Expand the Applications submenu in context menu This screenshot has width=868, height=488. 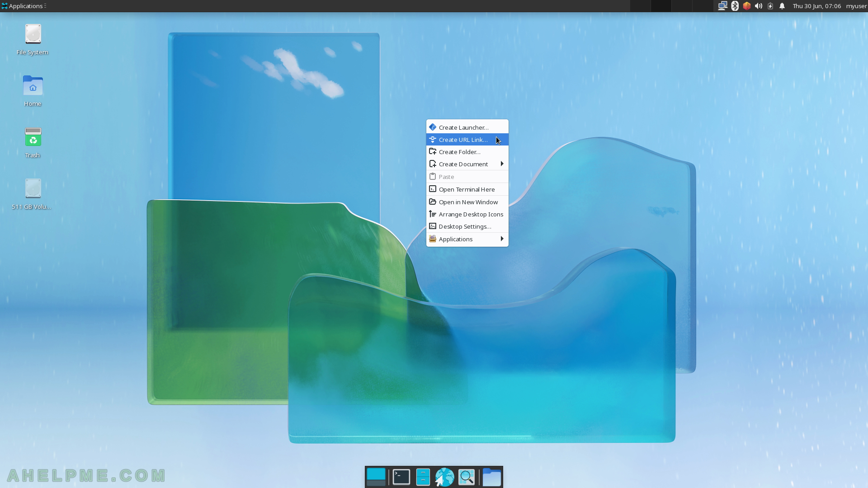click(x=467, y=239)
